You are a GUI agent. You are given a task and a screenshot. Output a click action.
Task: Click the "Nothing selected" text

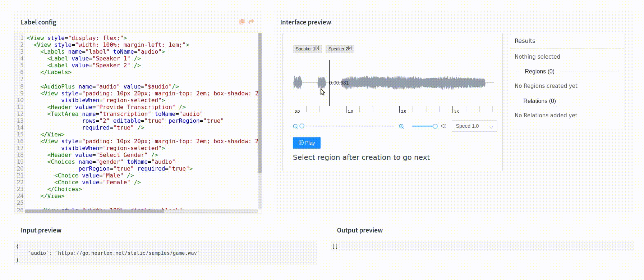537,57
